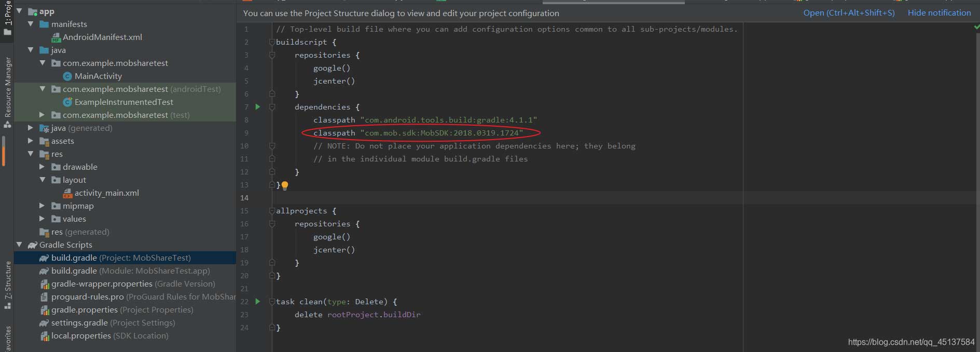Open gradle-wrapper.properties file
This screenshot has width=980, height=352.
click(133, 283)
